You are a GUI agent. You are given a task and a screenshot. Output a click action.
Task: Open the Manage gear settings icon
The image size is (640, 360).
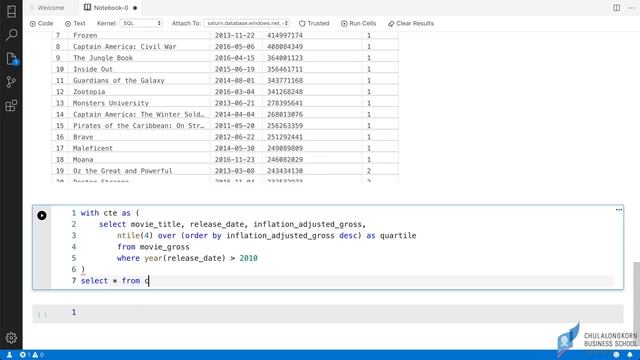[11, 338]
